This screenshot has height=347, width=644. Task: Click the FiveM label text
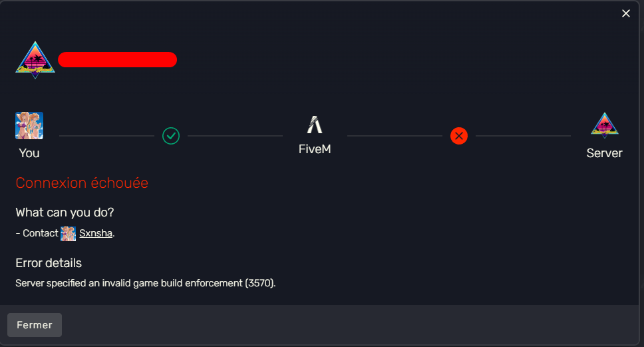[x=315, y=149]
